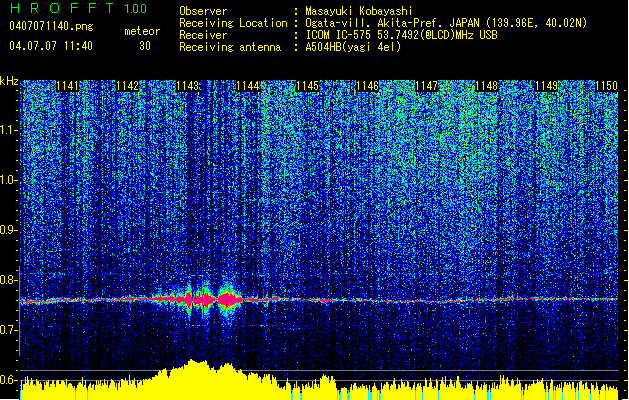
Task: Select the filename 0407071140.png
Action: point(51,27)
